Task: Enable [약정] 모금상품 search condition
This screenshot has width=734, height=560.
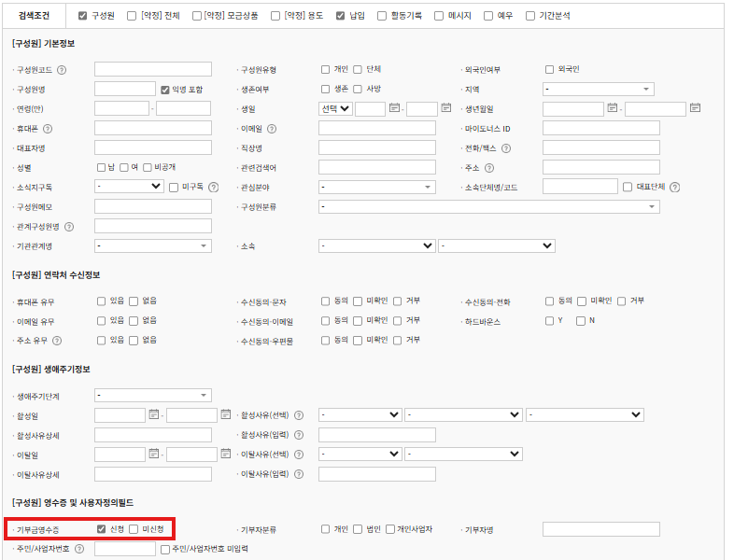Action: [197, 16]
